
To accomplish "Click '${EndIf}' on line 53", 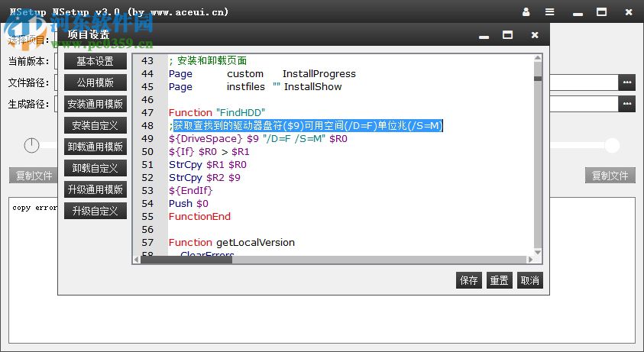I will tap(190, 191).
